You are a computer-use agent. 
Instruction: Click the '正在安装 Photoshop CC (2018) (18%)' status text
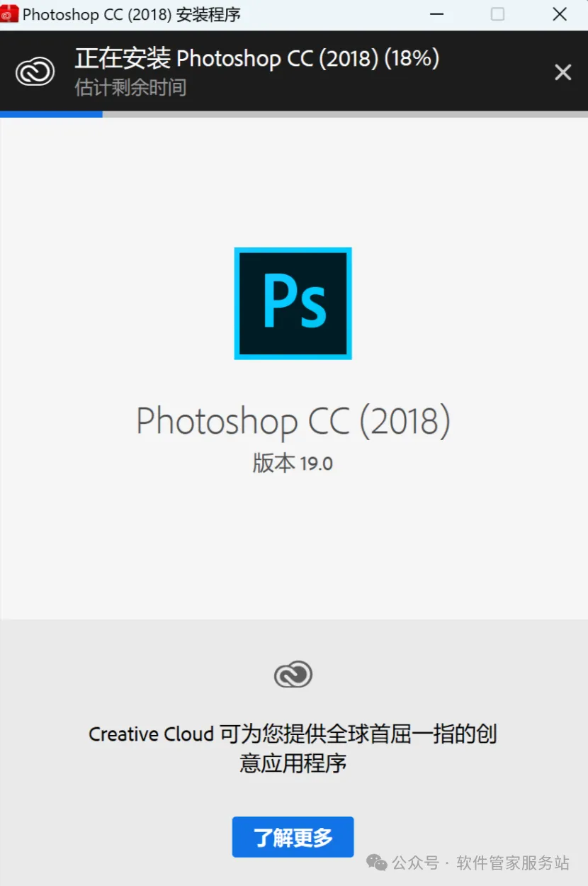pyautogui.click(x=257, y=58)
